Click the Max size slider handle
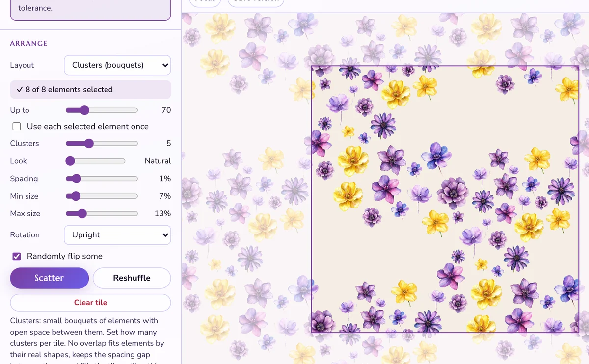Viewport: 589px width, 364px height. click(82, 214)
